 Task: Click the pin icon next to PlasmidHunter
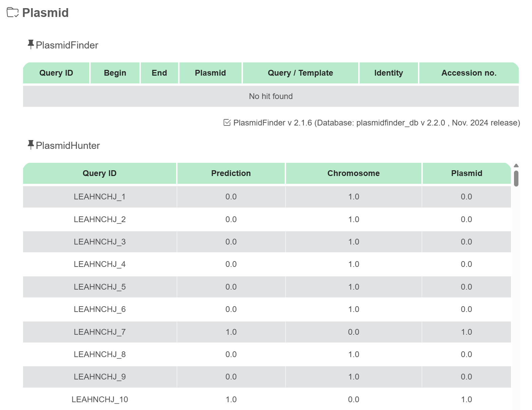(x=31, y=145)
